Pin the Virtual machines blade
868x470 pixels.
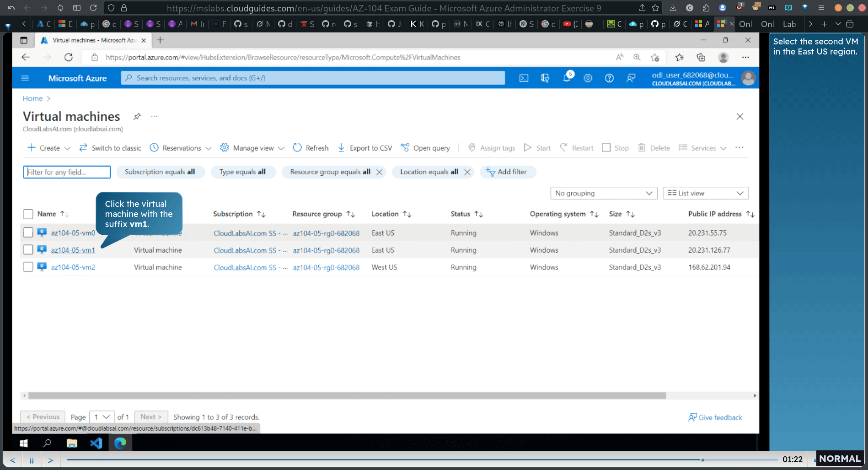click(137, 116)
